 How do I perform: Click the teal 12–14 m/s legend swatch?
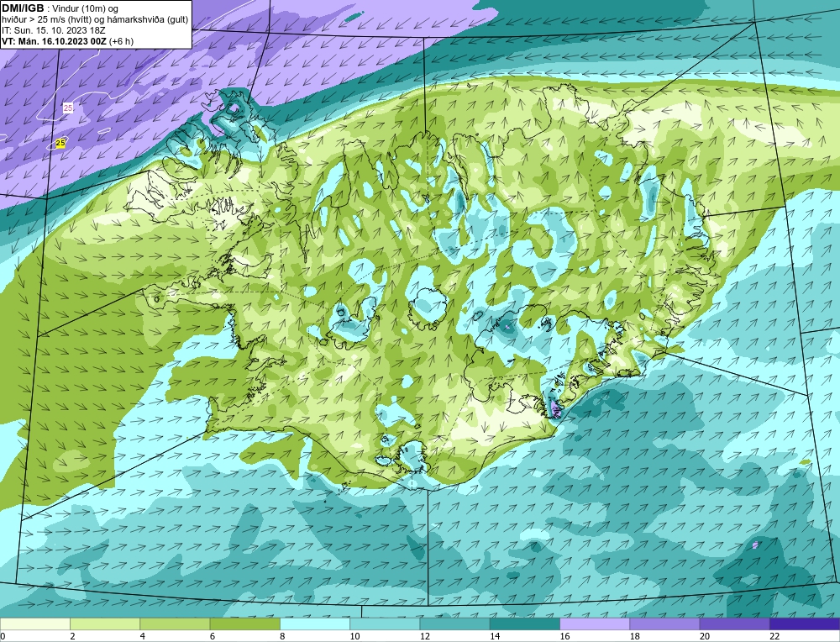coord(454,624)
